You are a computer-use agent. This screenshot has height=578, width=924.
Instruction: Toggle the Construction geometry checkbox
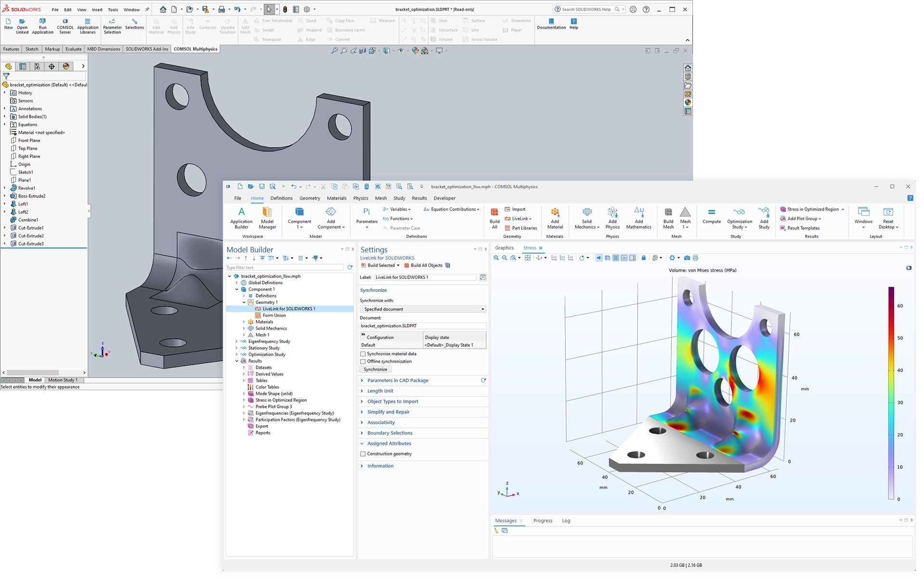point(363,454)
